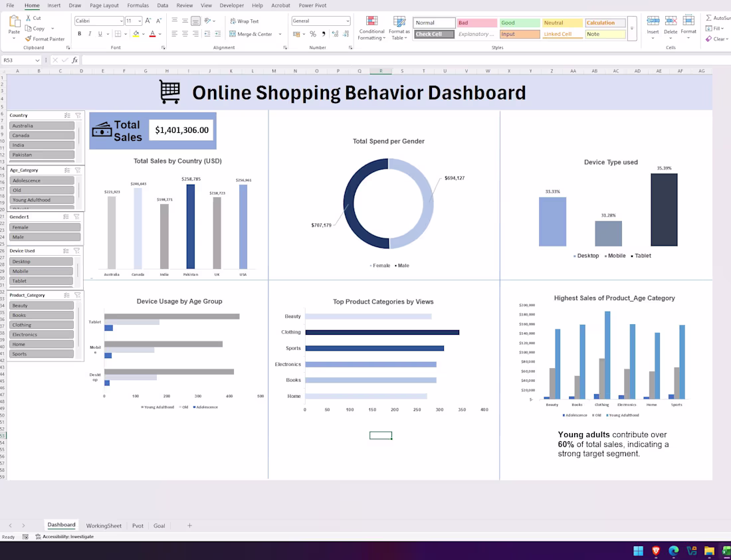Select Electronics in Product_Category slicer
This screenshot has width=731, height=560.
tap(41, 335)
